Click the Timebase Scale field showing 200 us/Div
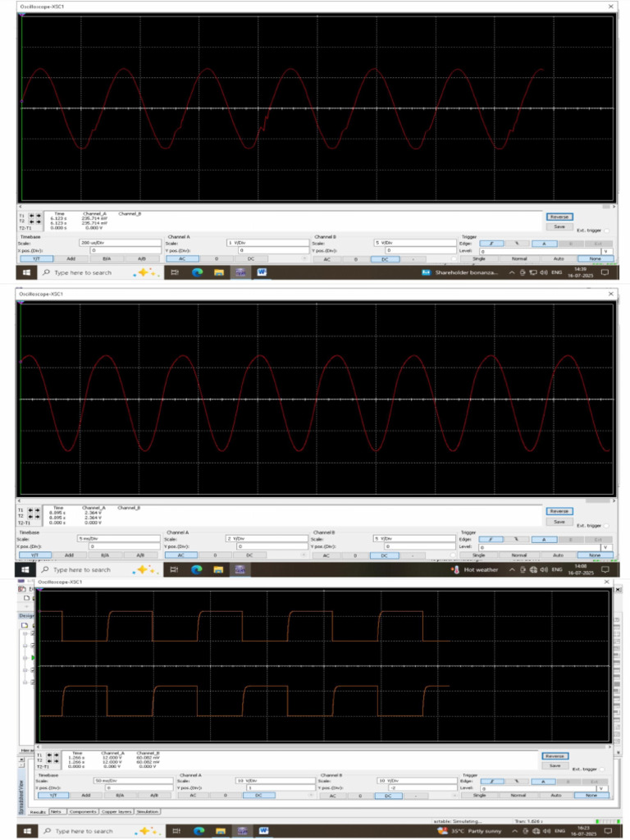 click(x=120, y=243)
